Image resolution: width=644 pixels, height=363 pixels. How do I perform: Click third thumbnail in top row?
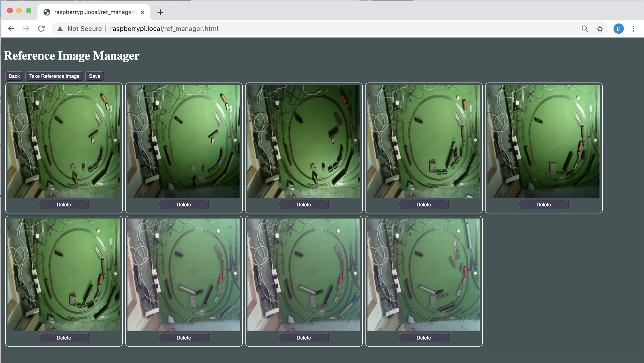[303, 141]
